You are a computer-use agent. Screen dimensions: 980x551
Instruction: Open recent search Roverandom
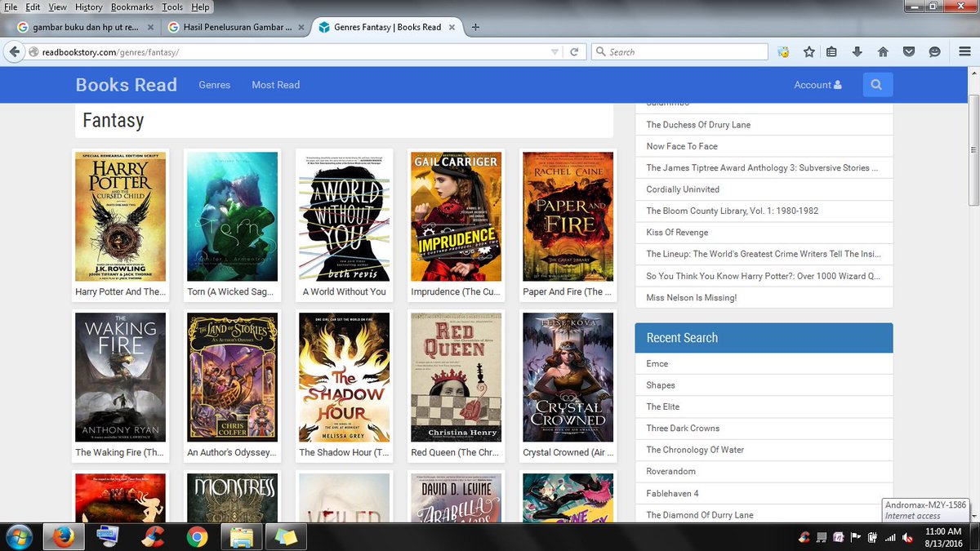[672, 472]
